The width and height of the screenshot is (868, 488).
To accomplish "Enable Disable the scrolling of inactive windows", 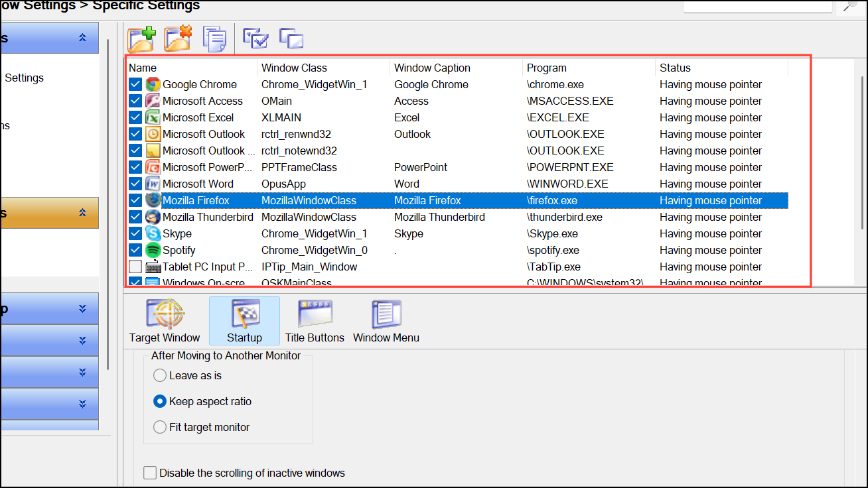I will 150,473.
